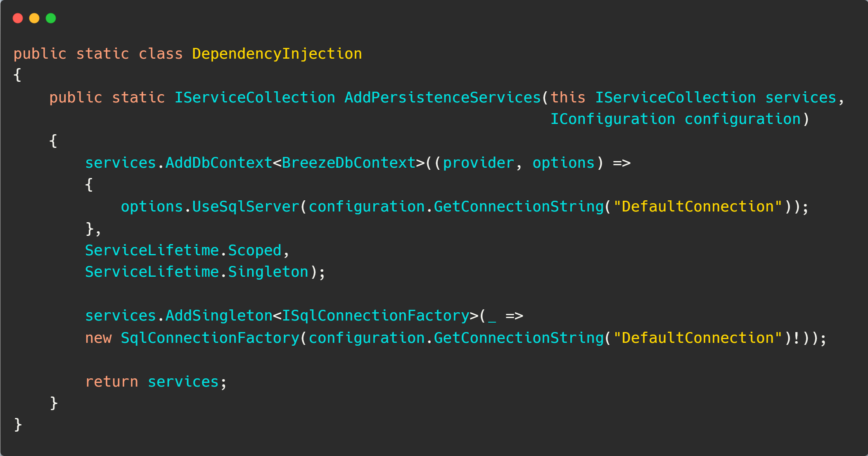Click the ISqlConnectionFactory interface name
This screenshot has height=456, width=868.
point(376,316)
